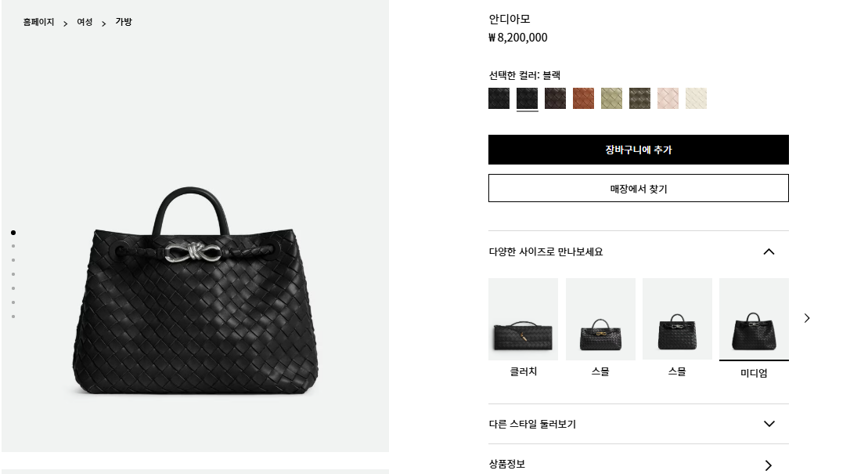Select the last image indicator dot

tap(13, 317)
